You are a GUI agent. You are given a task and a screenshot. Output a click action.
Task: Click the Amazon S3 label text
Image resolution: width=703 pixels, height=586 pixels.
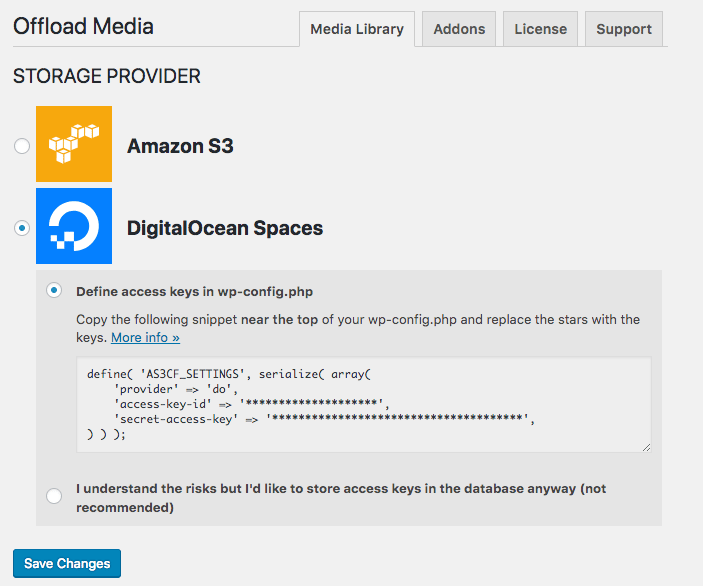tap(180, 146)
